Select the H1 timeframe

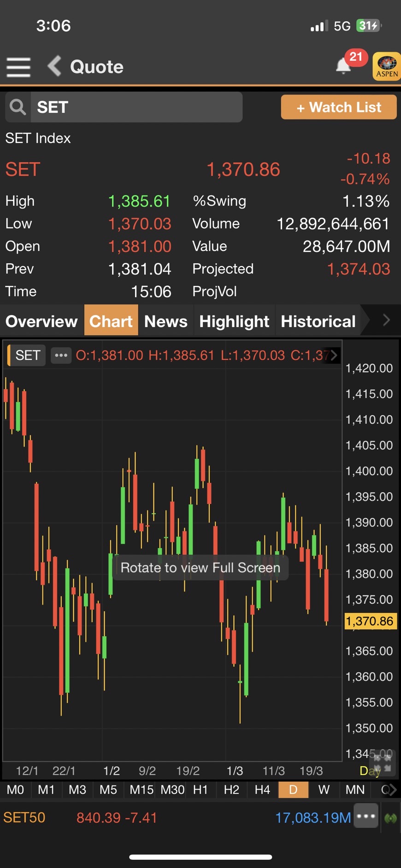click(200, 790)
